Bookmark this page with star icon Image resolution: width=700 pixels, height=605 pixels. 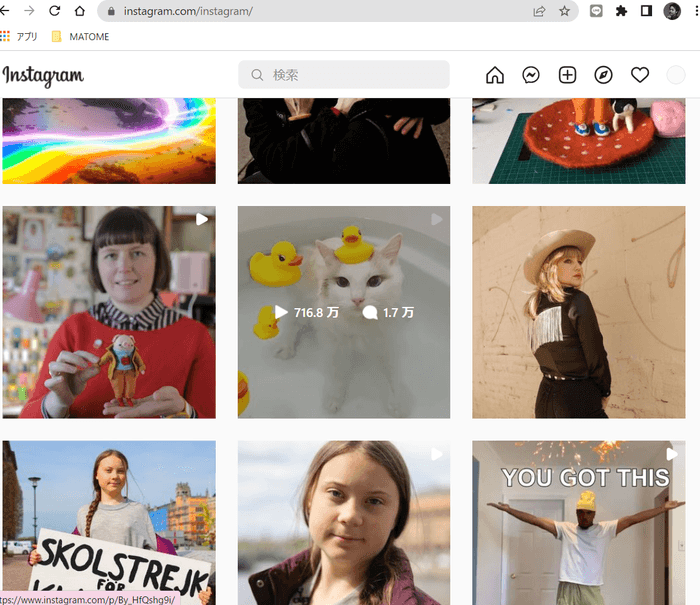pos(565,12)
